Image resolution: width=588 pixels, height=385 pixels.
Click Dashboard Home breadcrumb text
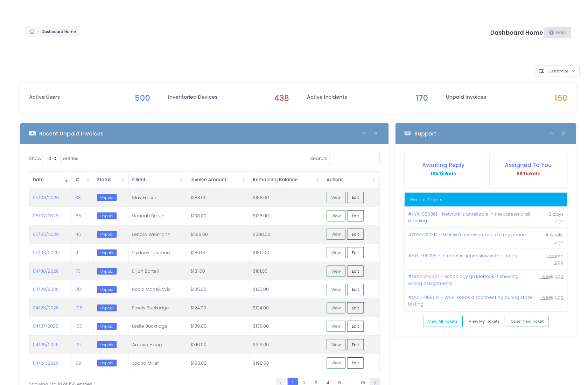[59, 31]
